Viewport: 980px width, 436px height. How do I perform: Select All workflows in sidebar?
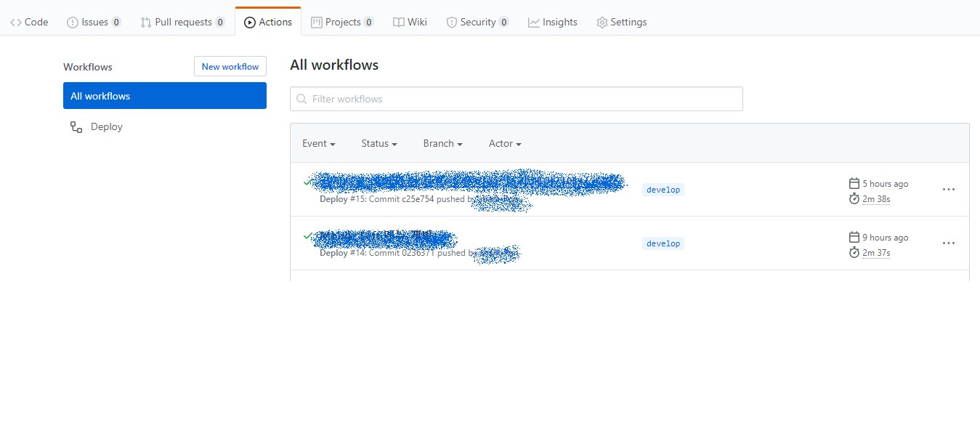165,96
